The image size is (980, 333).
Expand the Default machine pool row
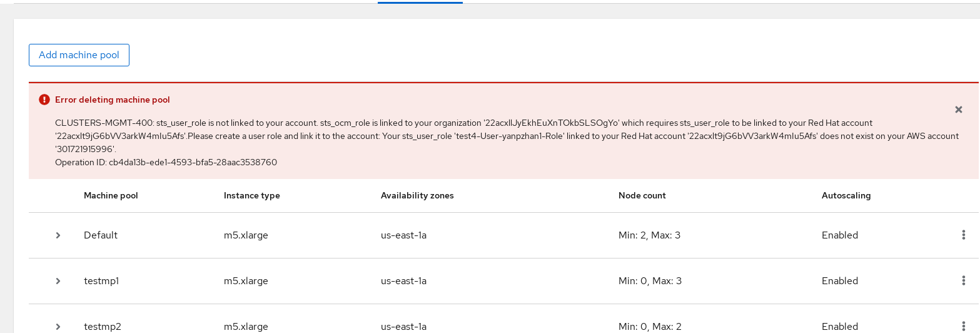58,235
